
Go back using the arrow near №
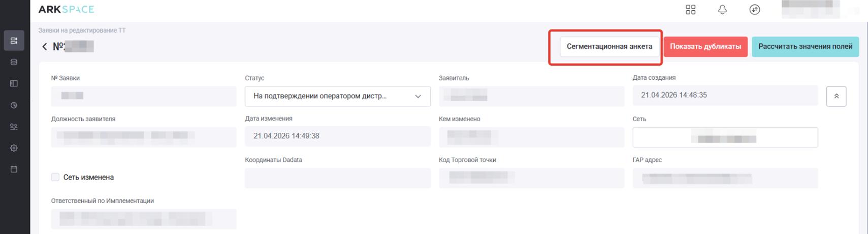pos(45,47)
